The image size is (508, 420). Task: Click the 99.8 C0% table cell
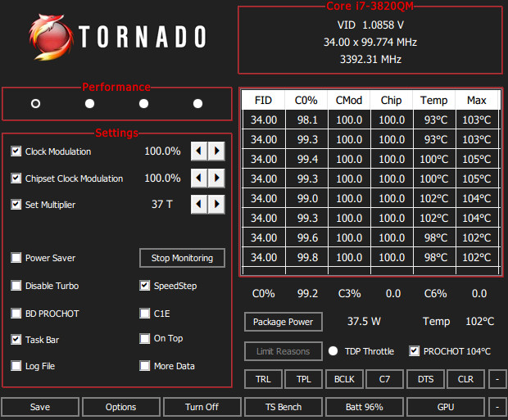point(306,257)
